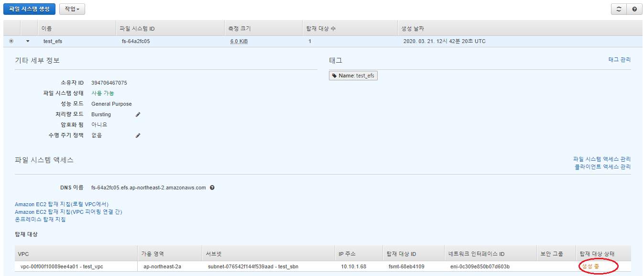Click the General Purpose performance mode value
This screenshot has height=276, width=644.
coord(111,104)
